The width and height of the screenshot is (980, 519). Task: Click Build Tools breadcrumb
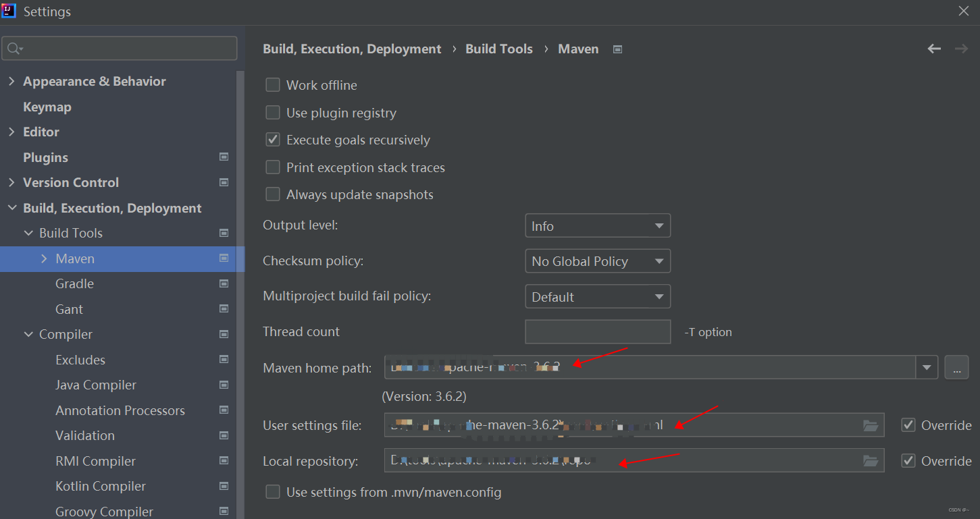[x=499, y=49]
